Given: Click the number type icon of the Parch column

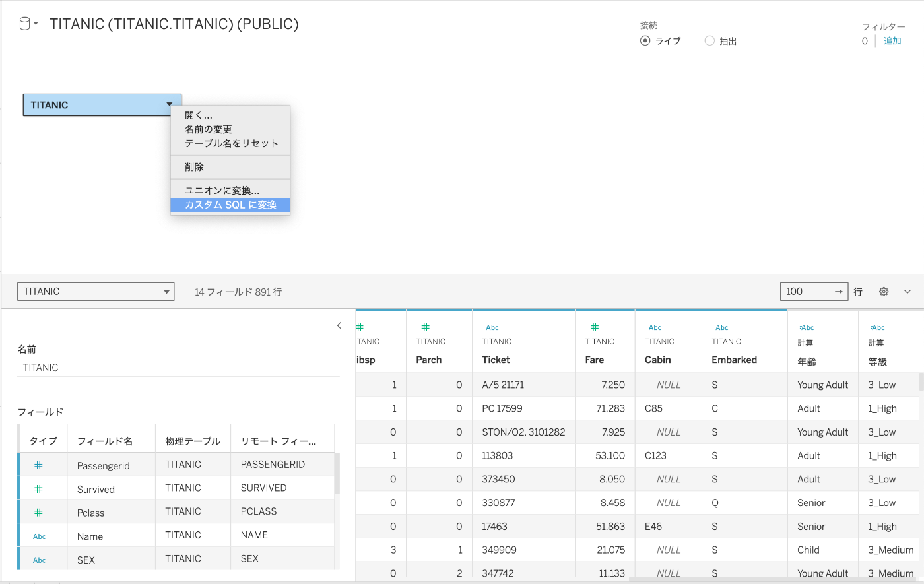Looking at the screenshot, I should [x=426, y=327].
